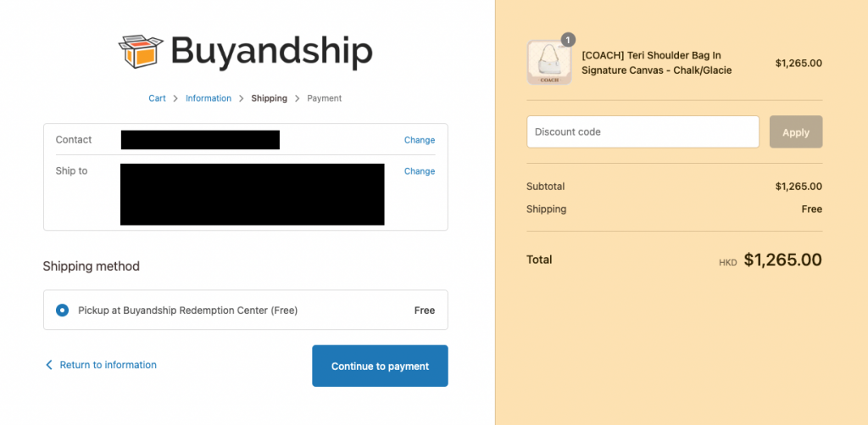The height and width of the screenshot is (425, 868).
Task: Click chevron between Information and Shipping
Action: (242, 98)
